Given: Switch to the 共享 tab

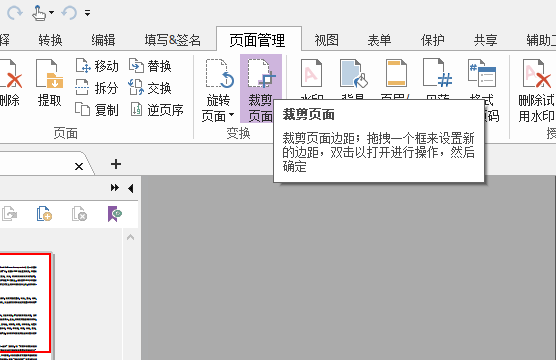Looking at the screenshot, I should click(485, 40).
